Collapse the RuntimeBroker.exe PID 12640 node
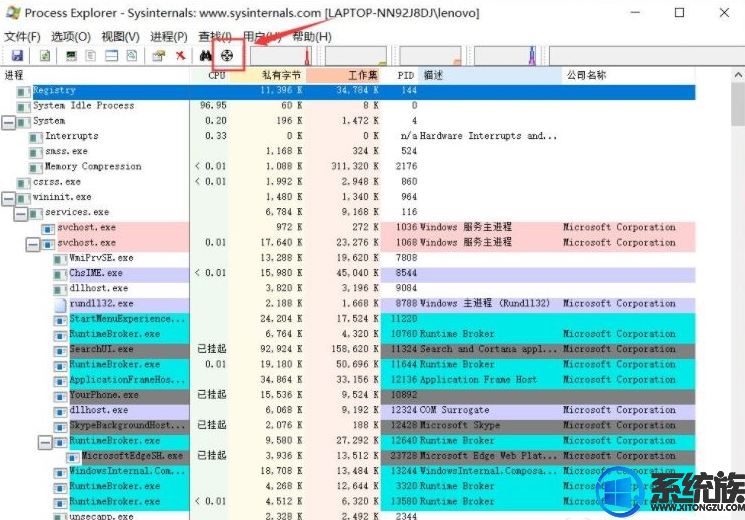 click(x=45, y=443)
